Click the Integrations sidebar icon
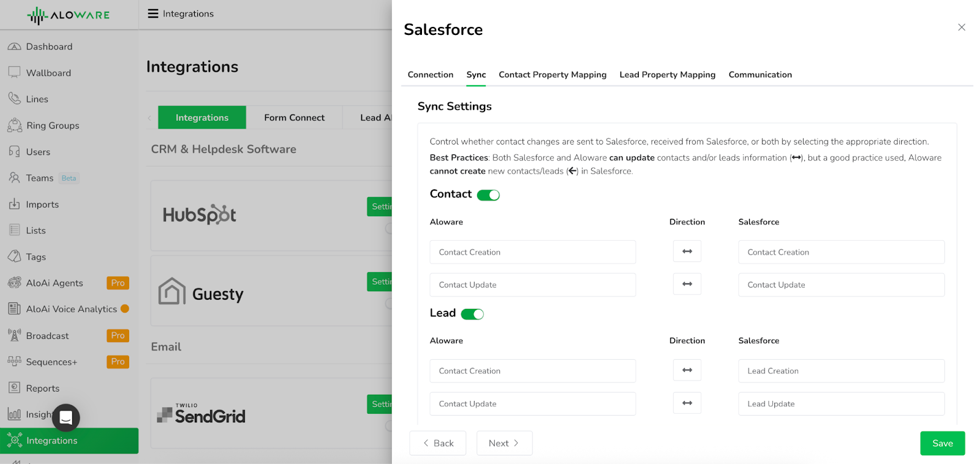The width and height of the screenshot is (980, 464). coord(15,440)
